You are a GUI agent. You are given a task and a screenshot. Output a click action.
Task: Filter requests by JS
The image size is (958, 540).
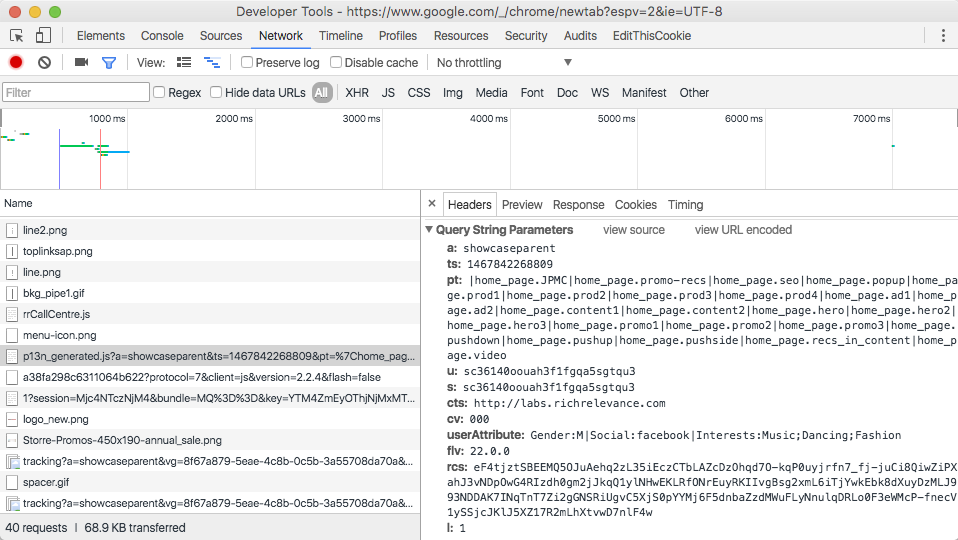[388, 93]
